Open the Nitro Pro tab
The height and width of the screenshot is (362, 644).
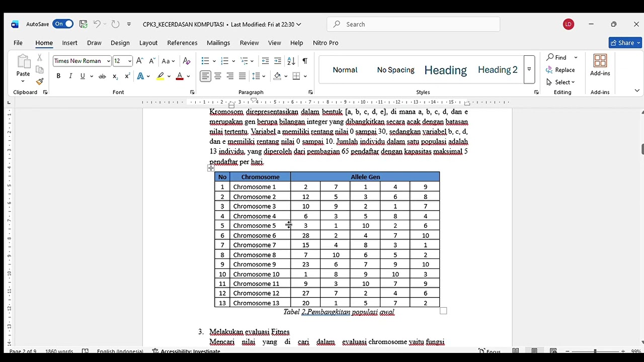(x=326, y=43)
